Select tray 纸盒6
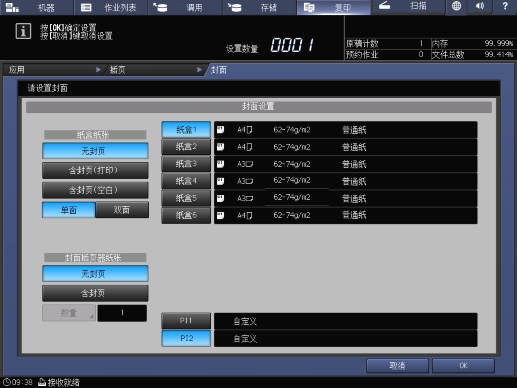This screenshot has height=388, width=517. tap(186, 215)
